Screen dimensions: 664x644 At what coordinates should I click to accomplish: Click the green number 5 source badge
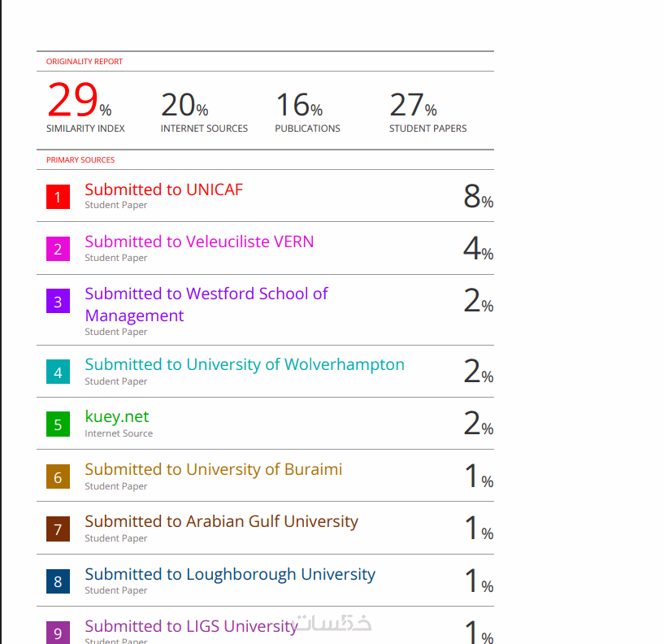pos(58,424)
